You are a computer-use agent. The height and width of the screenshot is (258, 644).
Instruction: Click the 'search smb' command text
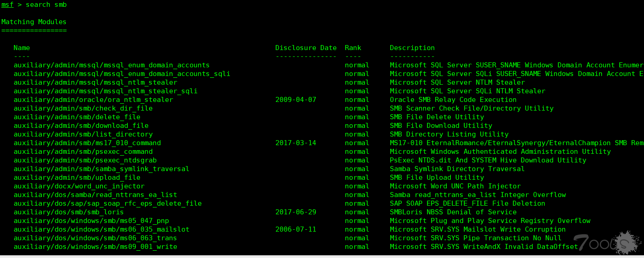[46, 5]
